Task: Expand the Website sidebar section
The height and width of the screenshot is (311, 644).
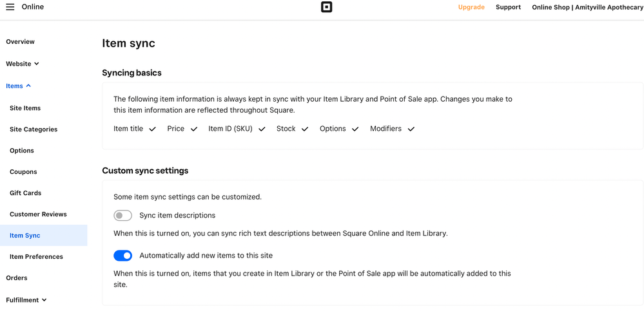Action: point(23,64)
